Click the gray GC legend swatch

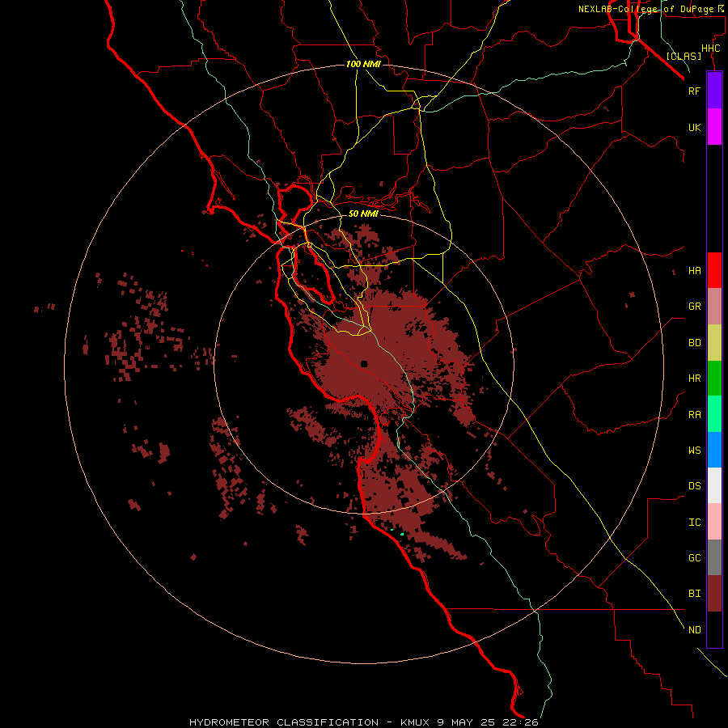tap(714, 557)
